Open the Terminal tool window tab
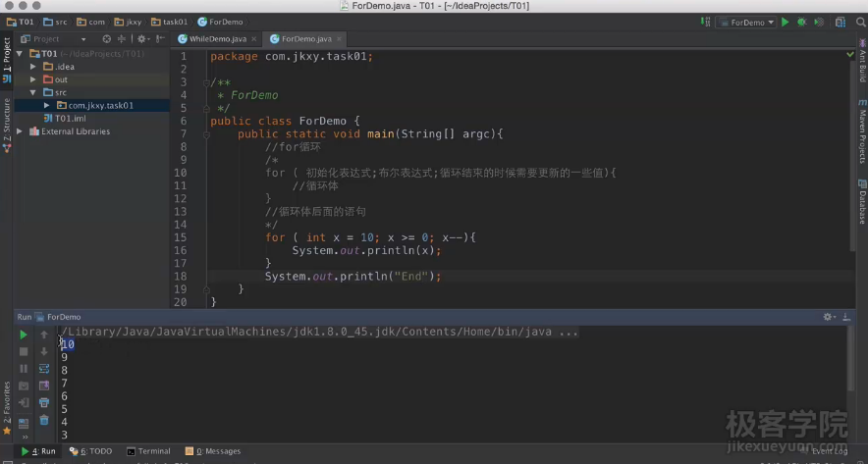The width and height of the screenshot is (868, 464). point(148,451)
